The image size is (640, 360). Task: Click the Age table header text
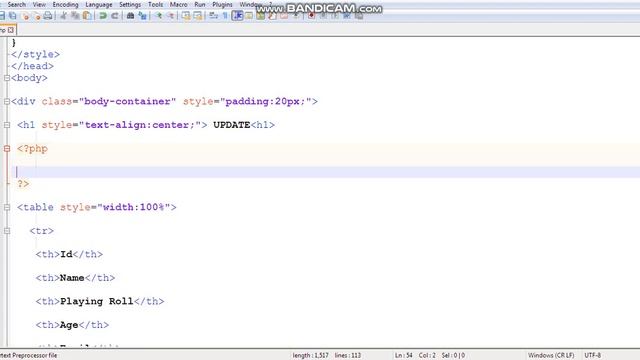click(x=69, y=325)
